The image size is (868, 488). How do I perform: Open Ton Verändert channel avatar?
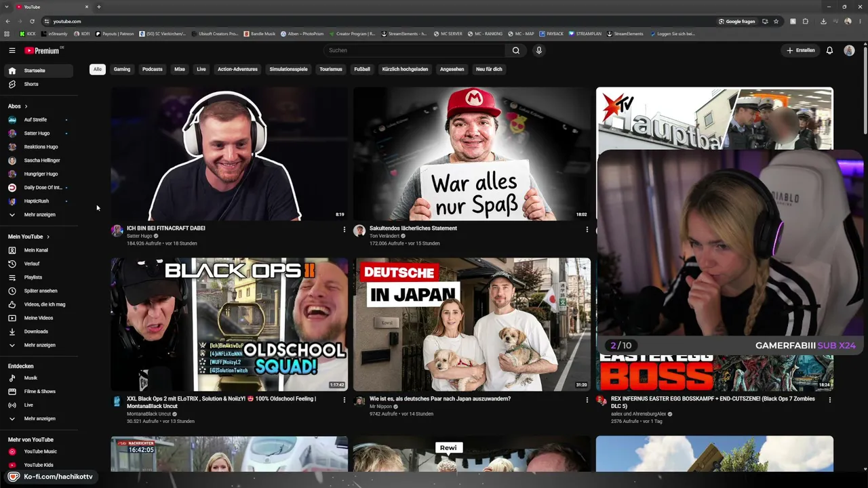[359, 231]
